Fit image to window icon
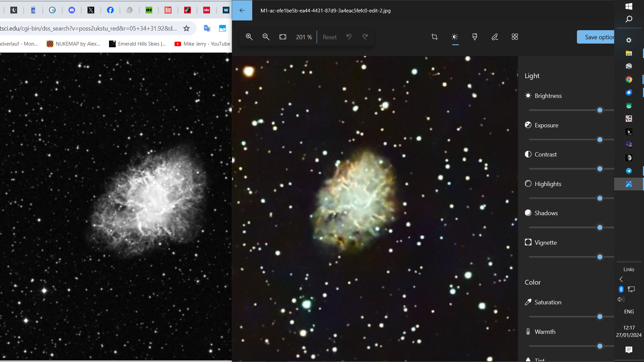Screen dimensions: 644x362 click(283, 37)
